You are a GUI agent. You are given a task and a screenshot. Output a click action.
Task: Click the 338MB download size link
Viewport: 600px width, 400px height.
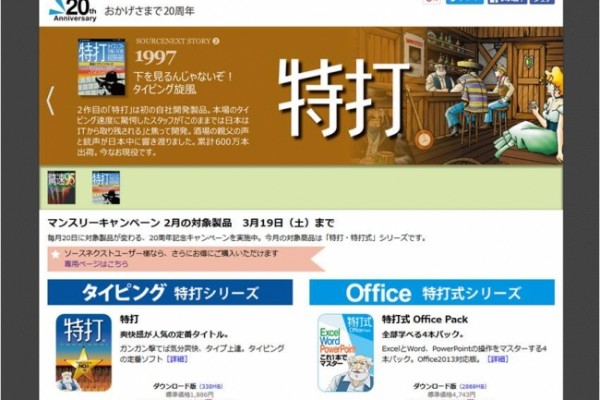[x=211, y=386]
